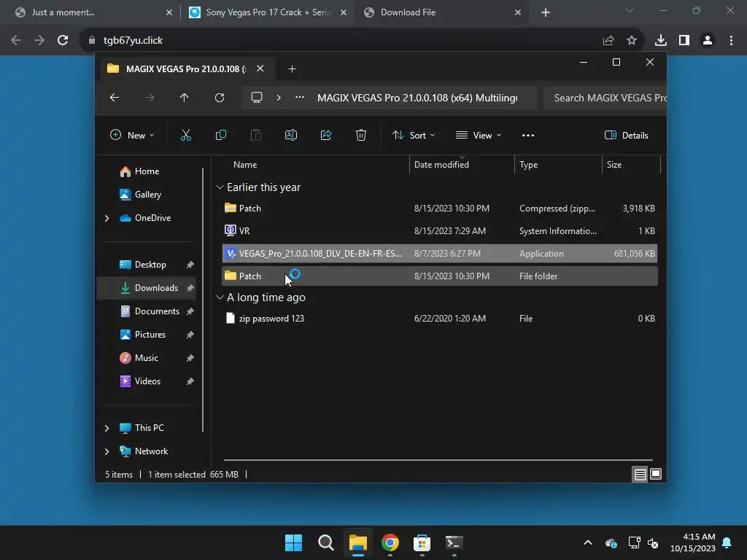Open Terminal from taskbar
Screen dimensions: 747x560
454,542
